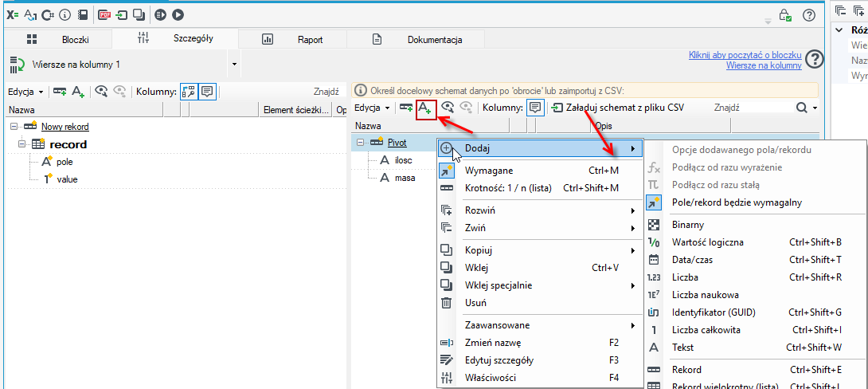Click the copy icon in top toolbar
The height and width of the screenshot is (389, 868).
pos(139,15)
